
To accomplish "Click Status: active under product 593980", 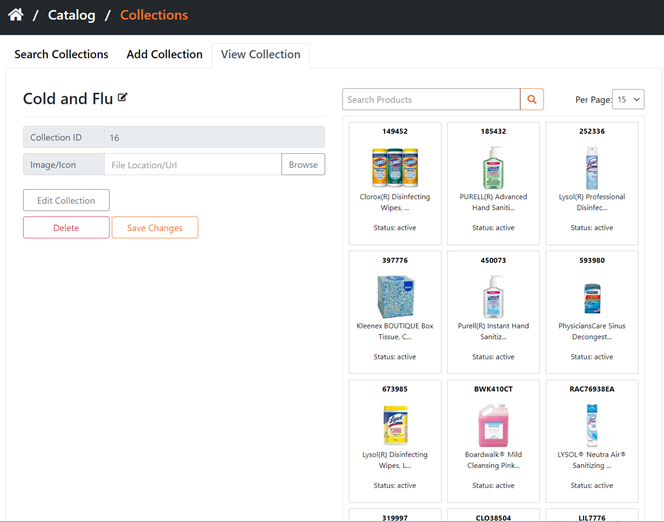I will click(x=592, y=357).
